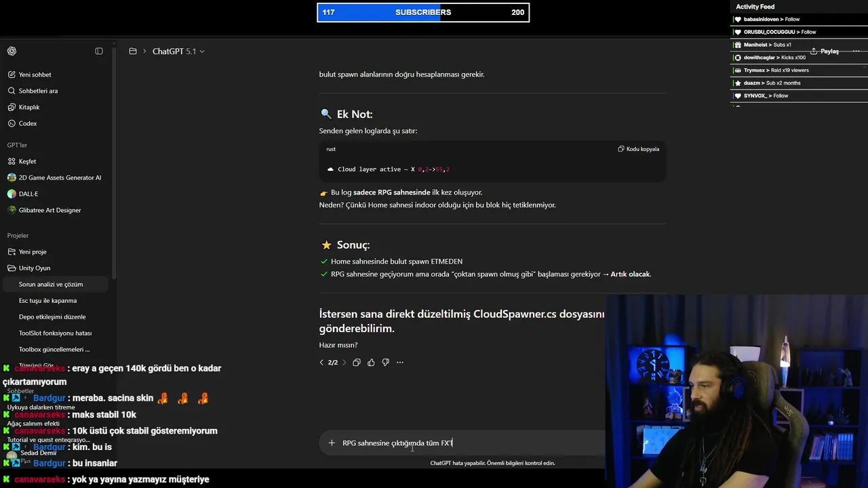
Task: Click Paylaş share button
Action: click(x=825, y=52)
